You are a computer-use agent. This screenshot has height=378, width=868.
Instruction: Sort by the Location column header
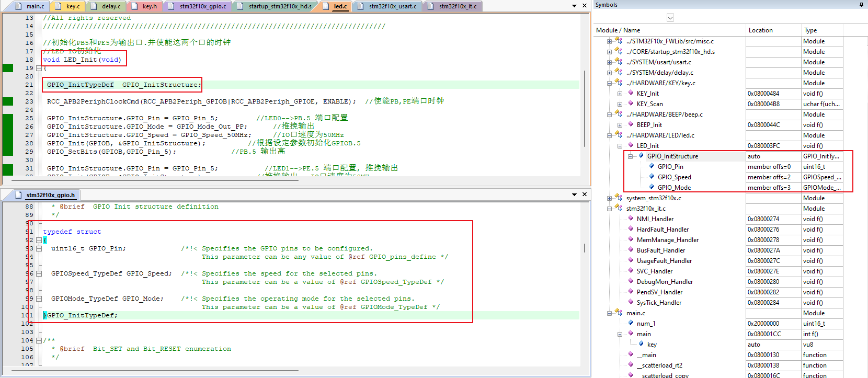point(773,30)
